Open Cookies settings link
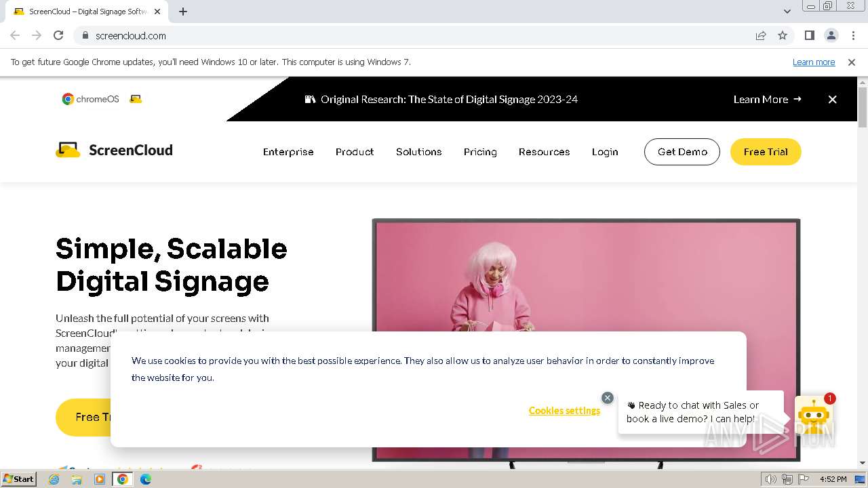 click(x=564, y=411)
